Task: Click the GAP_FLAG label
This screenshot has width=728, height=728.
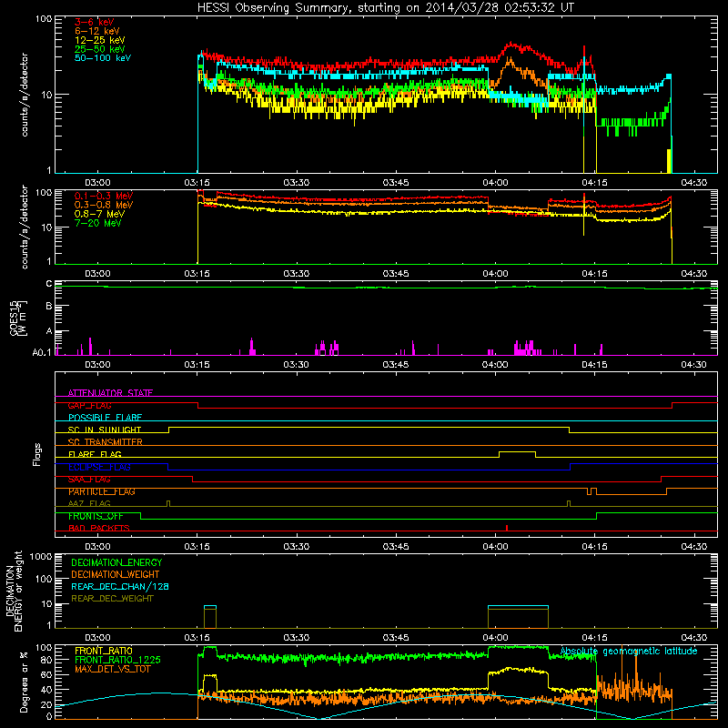Action: [89, 405]
